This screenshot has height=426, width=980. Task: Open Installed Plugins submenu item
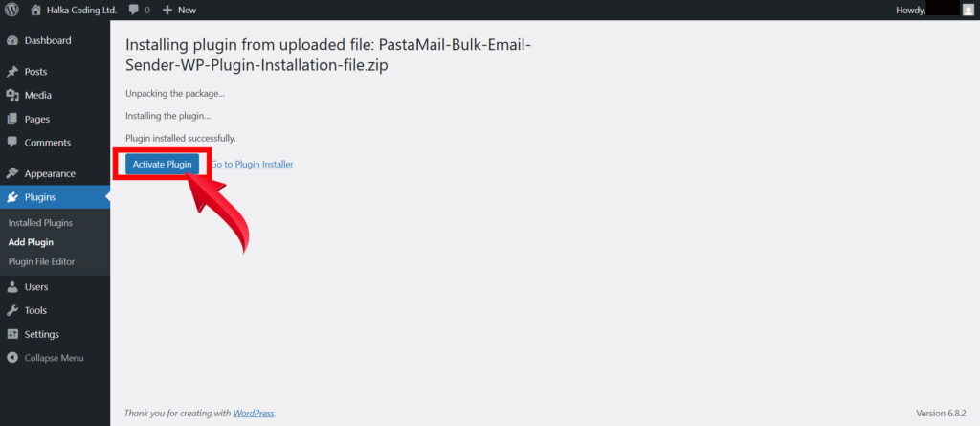(x=40, y=223)
